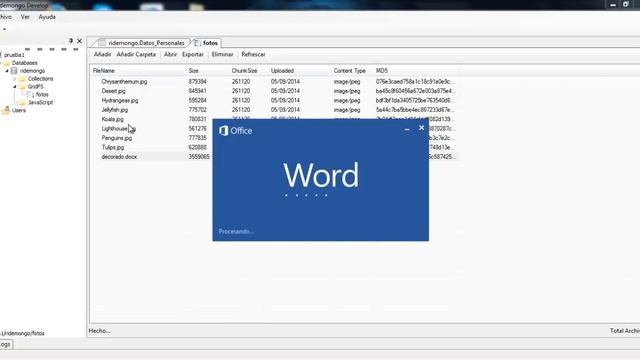Click the fotos GridFS icon in tree

(30, 94)
